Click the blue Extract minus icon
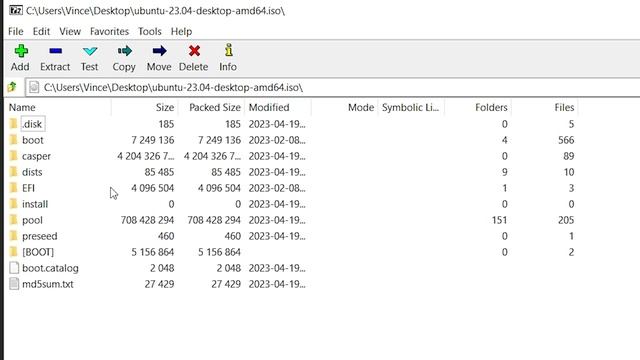This screenshot has width=640, height=360. [x=55, y=51]
